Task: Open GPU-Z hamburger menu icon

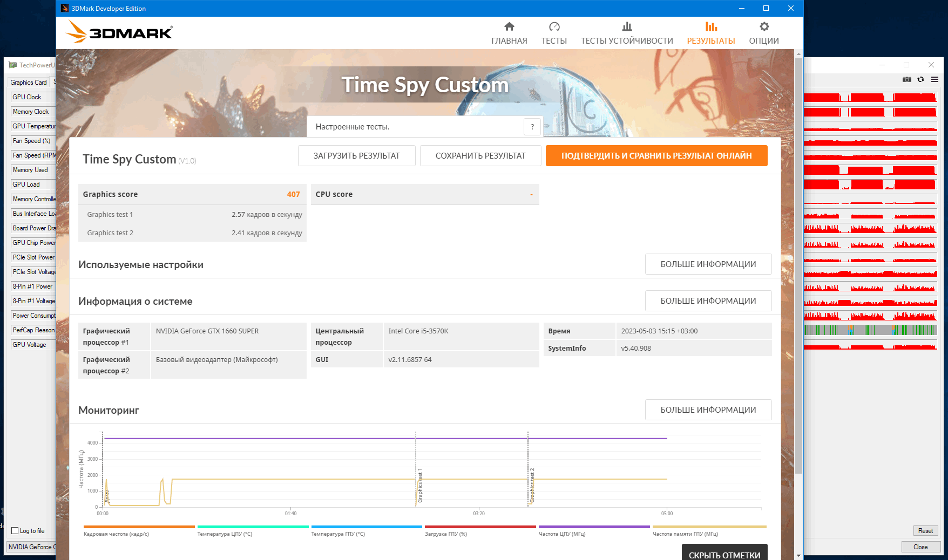Action: pos(935,79)
